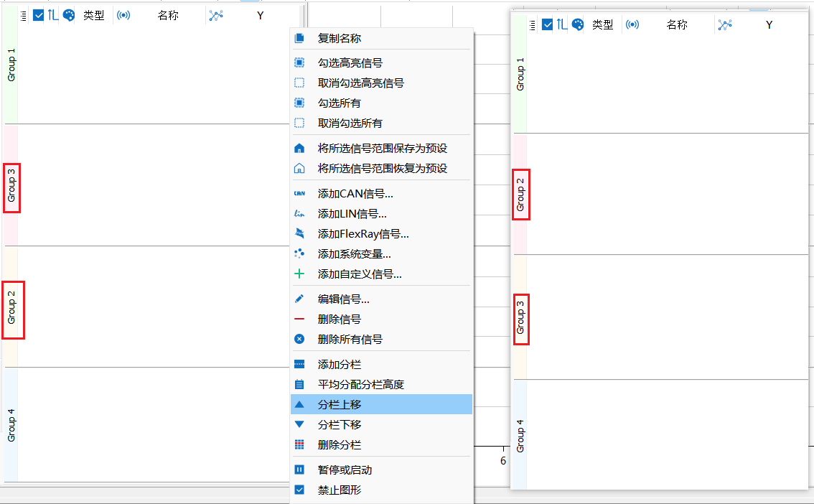Click the 类型 column header in left panel
814x504 pixels.
tap(94, 16)
